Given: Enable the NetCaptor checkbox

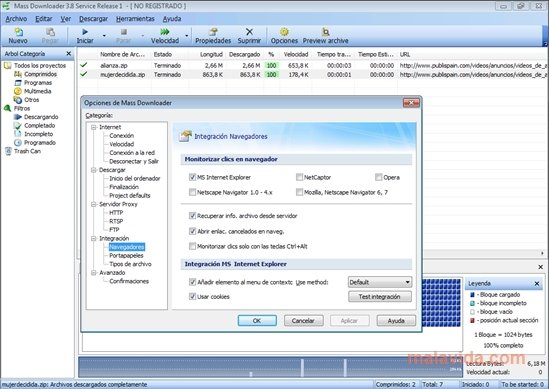Looking at the screenshot, I should click(x=299, y=177).
